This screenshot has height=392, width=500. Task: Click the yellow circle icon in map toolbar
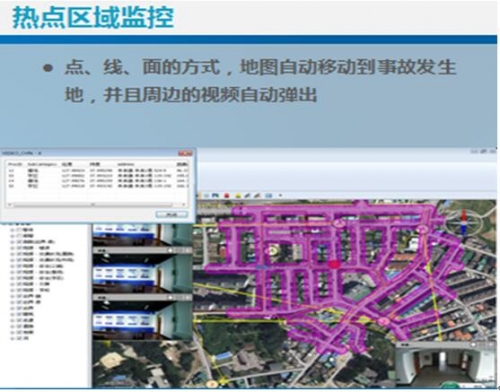238,196
